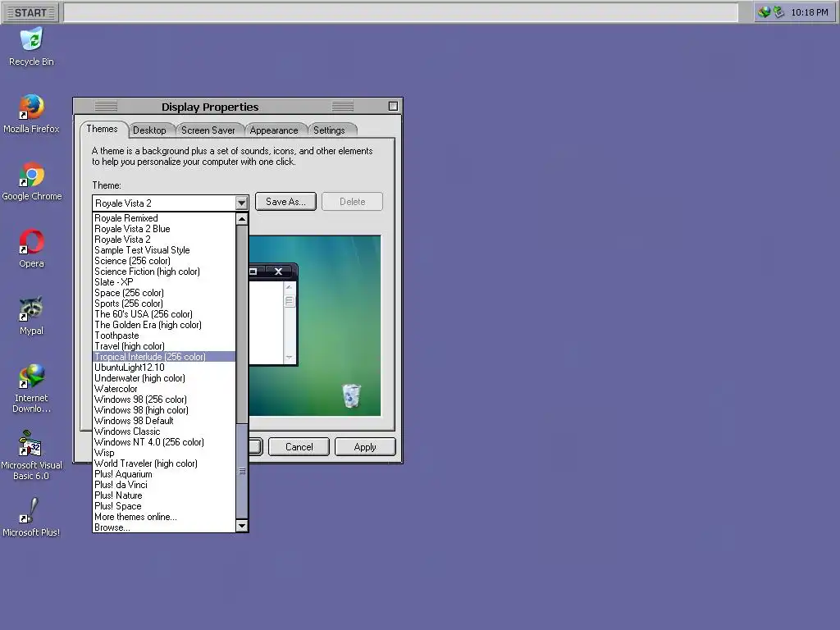Select World Traveler (high color) theme
Image resolution: width=840 pixels, height=630 pixels.
[x=164, y=463]
